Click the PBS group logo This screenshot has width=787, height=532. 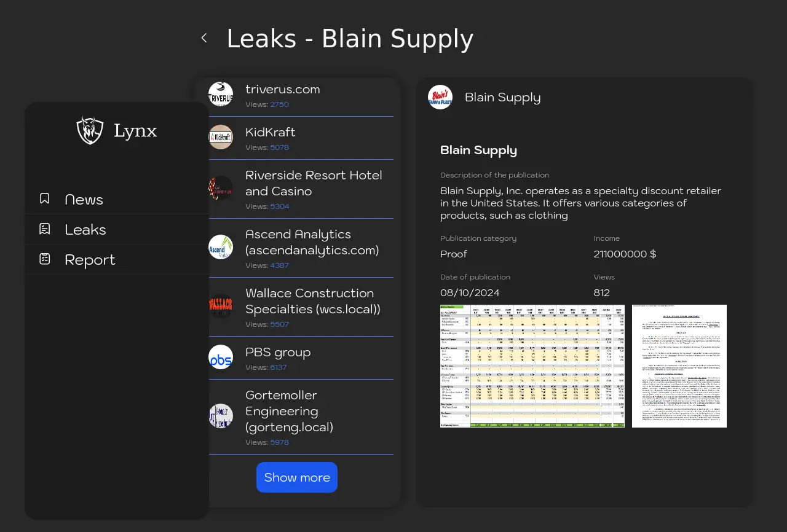[x=221, y=358]
